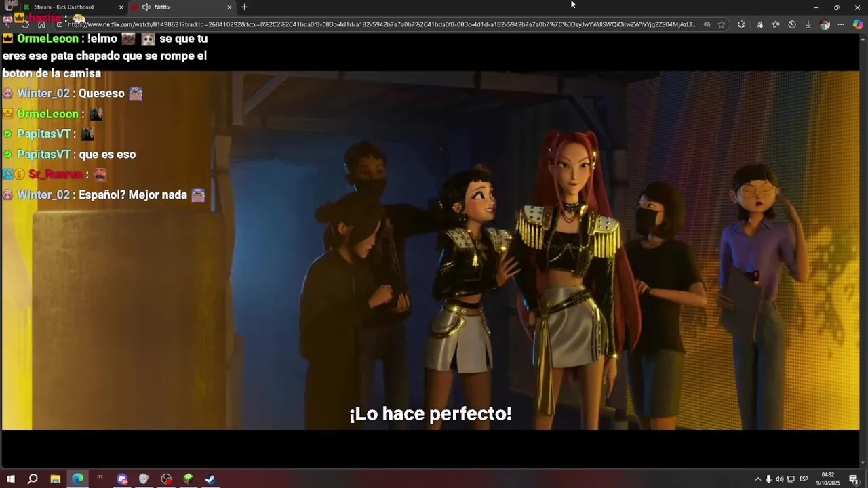Open OBS Studio taskbar icon
Image resolution: width=868 pixels, height=488 pixels.
pyautogui.click(x=166, y=479)
